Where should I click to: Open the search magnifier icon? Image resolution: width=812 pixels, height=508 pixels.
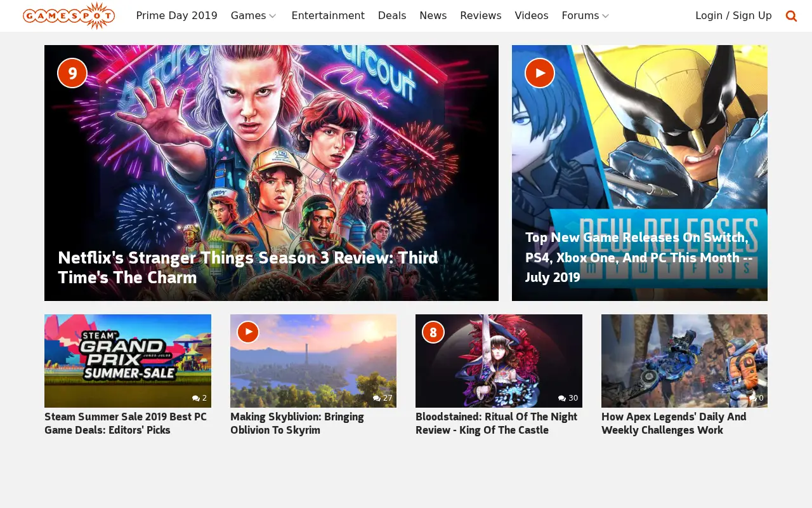click(x=791, y=16)
